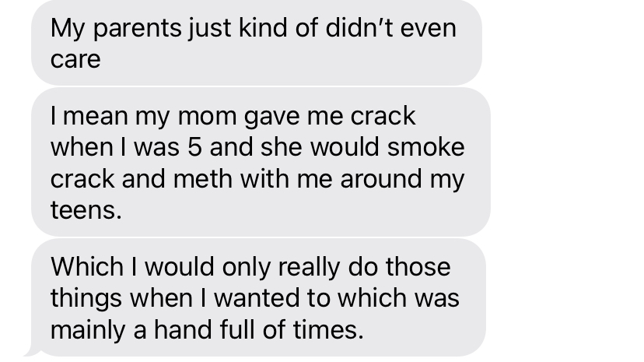Screen dimensions: 644x362
Task: Click the word "things" in third message
Action: 86,299
